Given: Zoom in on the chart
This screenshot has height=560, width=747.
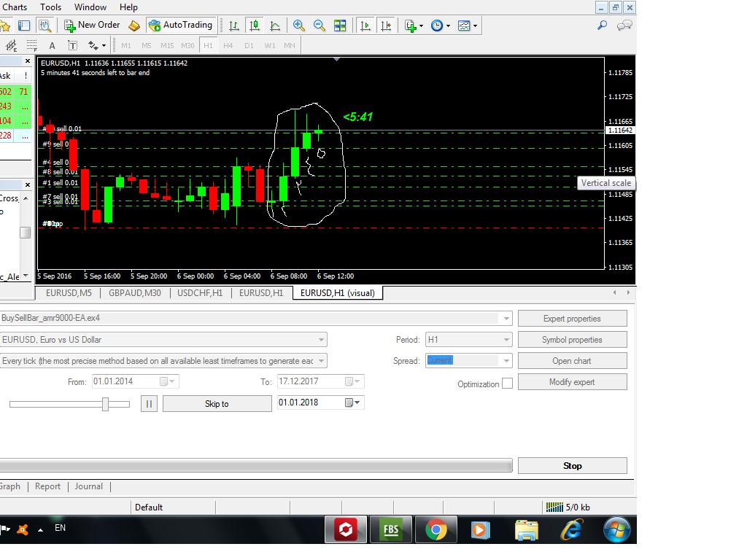Looking at the screenshot, I should (298, 26).
